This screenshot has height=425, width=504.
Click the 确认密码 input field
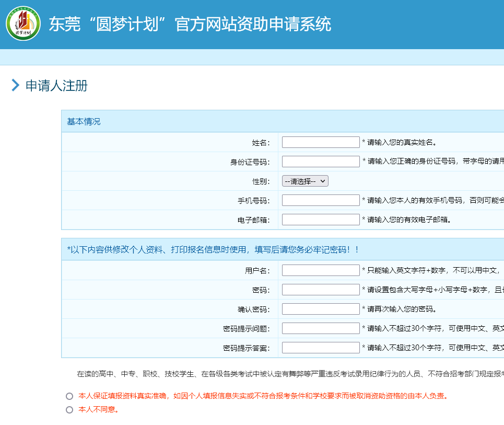(x=321, y=309)
